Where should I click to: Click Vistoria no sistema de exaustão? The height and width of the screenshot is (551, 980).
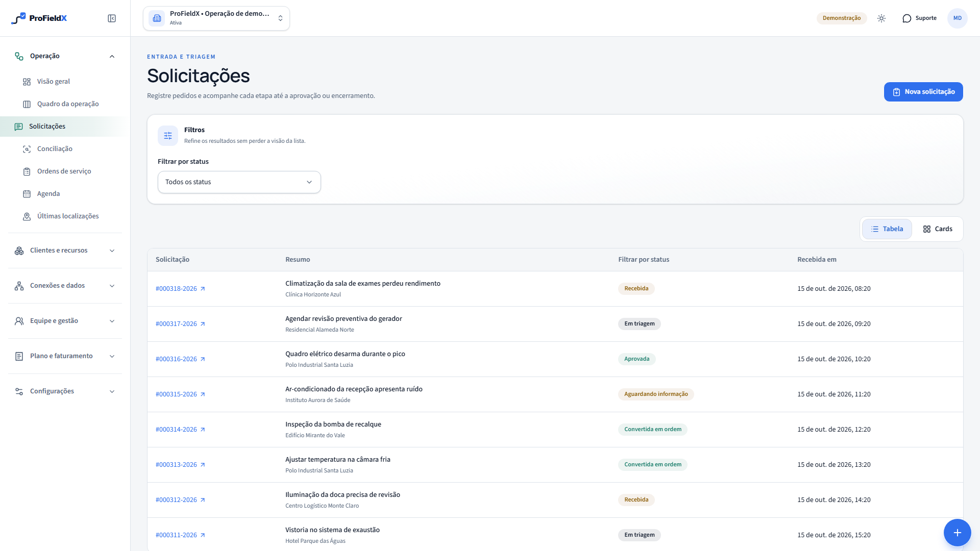332,530
